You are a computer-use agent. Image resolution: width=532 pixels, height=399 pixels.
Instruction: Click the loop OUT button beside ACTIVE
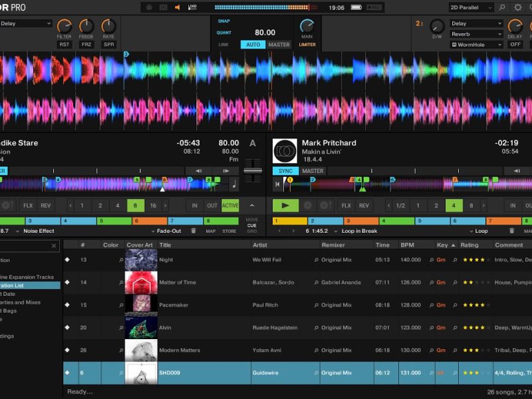(x=212, y=205)
